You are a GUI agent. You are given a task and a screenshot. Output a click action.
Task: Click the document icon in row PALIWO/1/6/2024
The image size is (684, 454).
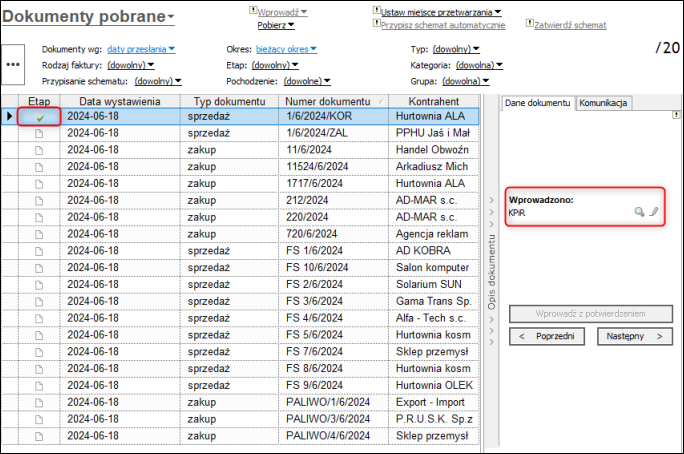click(x=39, y=403)
